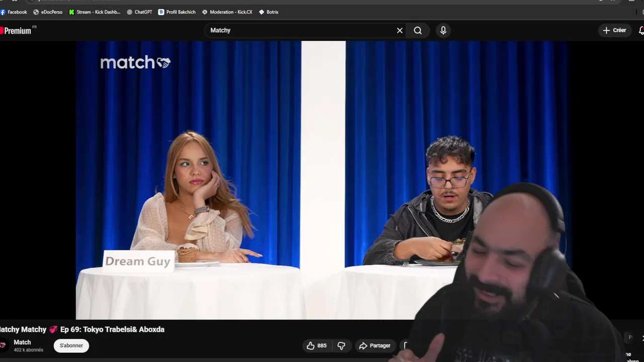Open the Match channel name
Viewport: 644px width, 362px height.
[x=22, y=342]
